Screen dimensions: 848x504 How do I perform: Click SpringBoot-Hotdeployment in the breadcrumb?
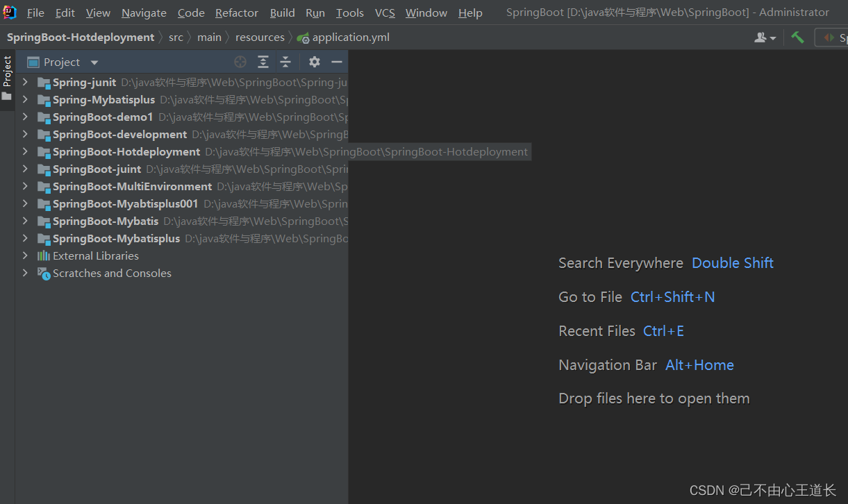point(81,37)
